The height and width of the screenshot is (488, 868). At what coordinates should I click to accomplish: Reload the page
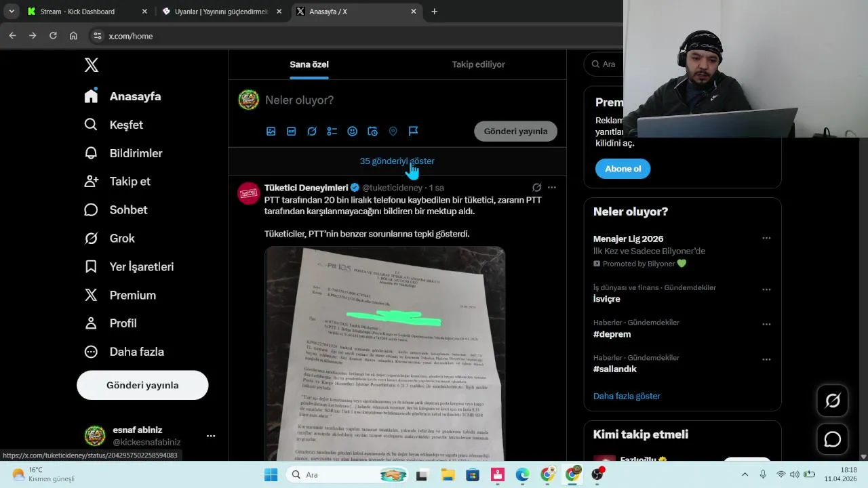click(x=53, y=36)
